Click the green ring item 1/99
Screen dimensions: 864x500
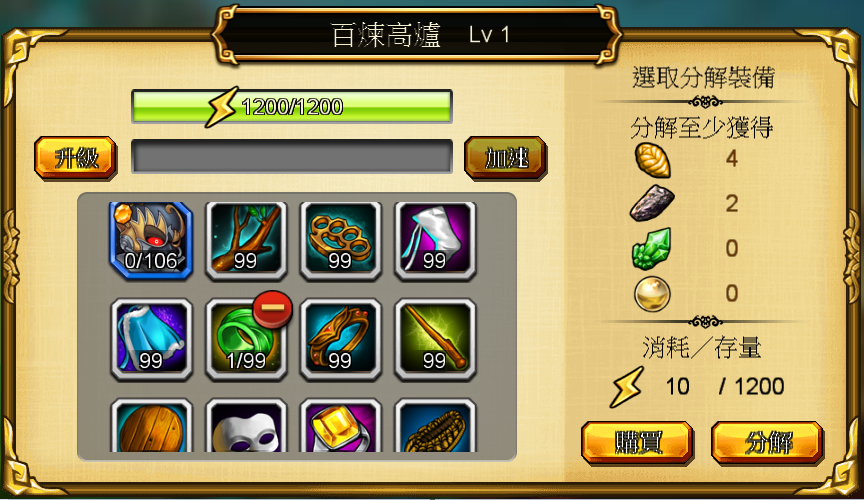[x=246, y=340]
